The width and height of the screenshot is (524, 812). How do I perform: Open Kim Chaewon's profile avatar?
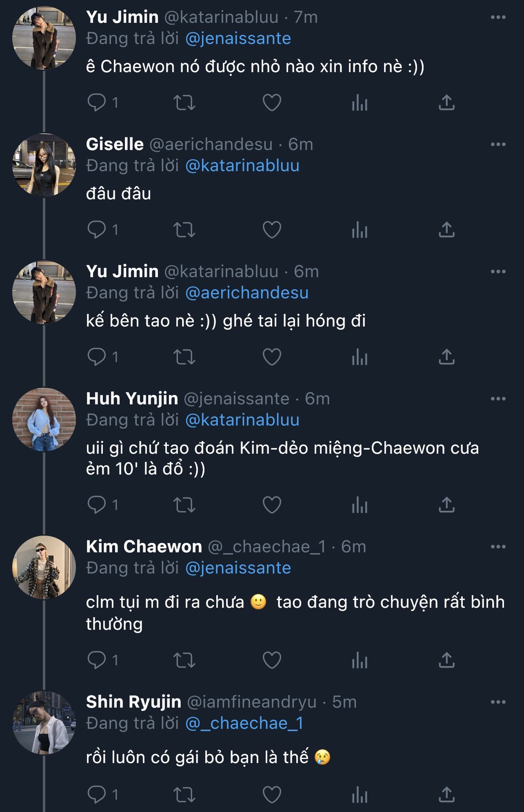click(44, 567)
